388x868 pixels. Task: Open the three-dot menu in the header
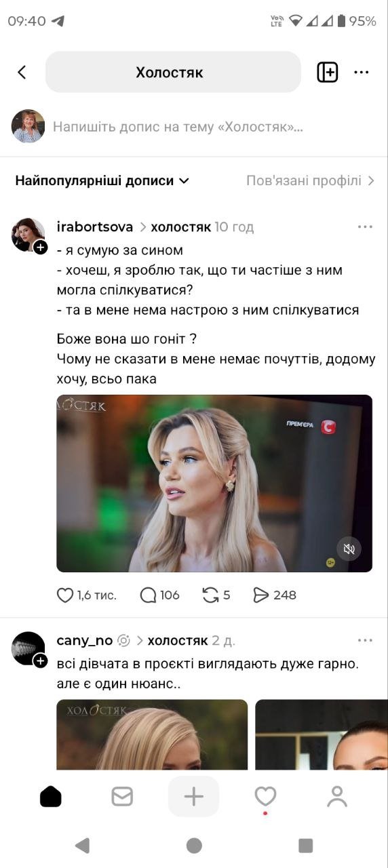click(362, 73)
